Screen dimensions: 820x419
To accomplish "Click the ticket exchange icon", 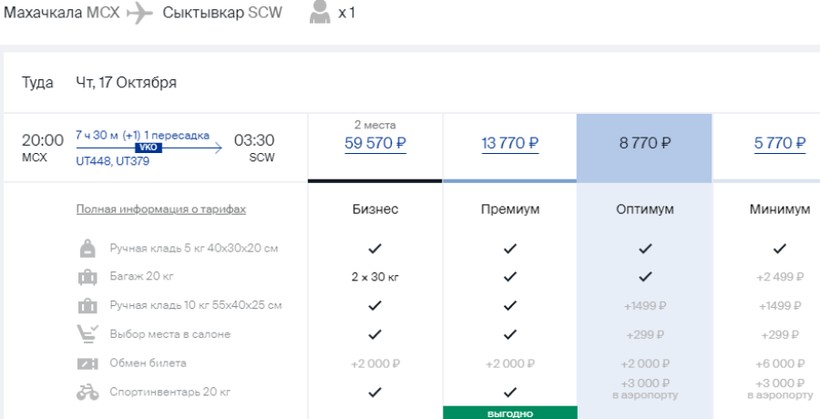I will (x=88, y=363).
